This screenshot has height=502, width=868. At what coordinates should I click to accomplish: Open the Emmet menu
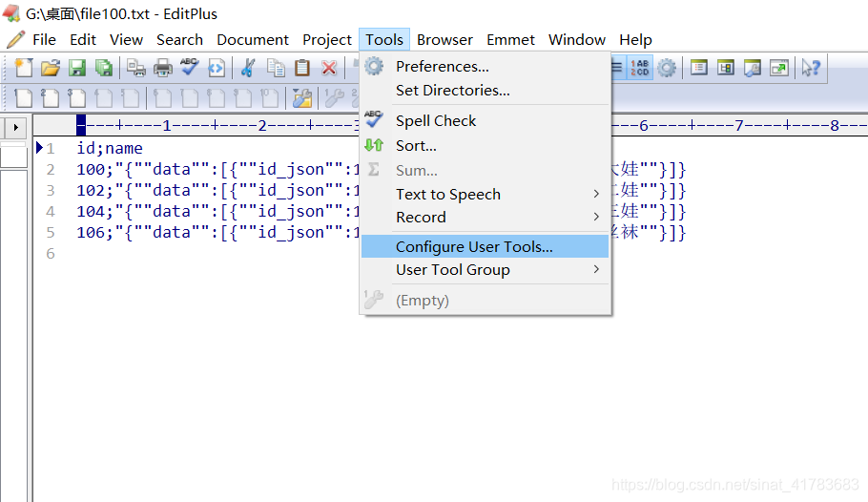(x=510, y=40)
